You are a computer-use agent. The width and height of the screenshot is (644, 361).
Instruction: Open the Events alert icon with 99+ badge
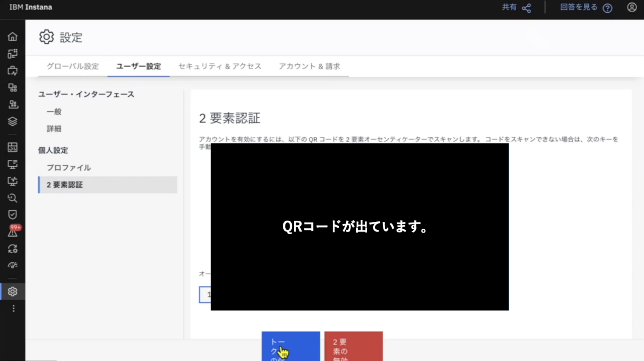tap(13, 232)
